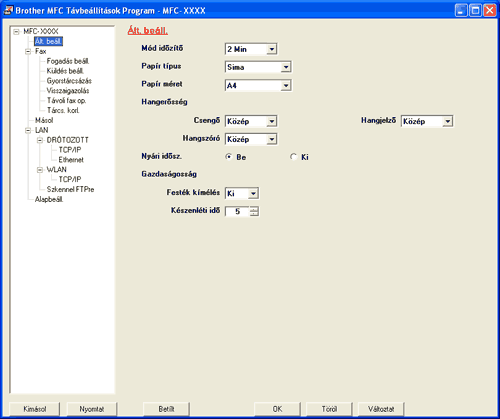Collapse the LAN tree branch
500x419 pixels.
(x=28, y=130)
